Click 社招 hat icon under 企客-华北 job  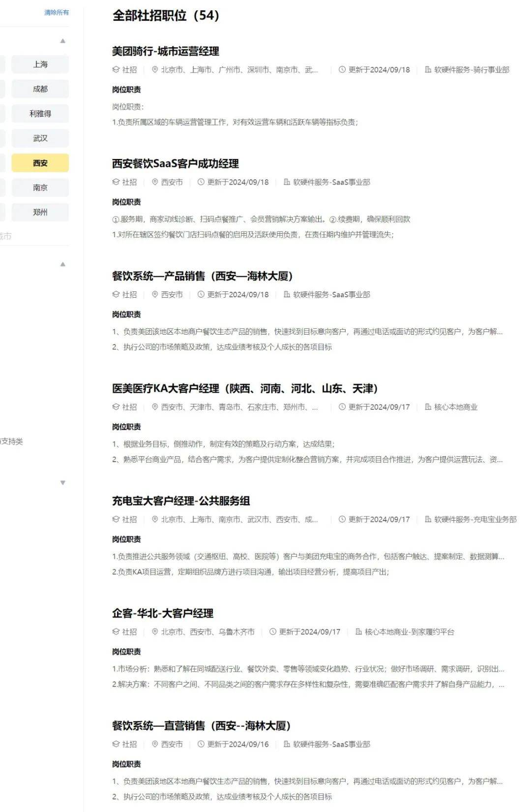coord(116,632)
